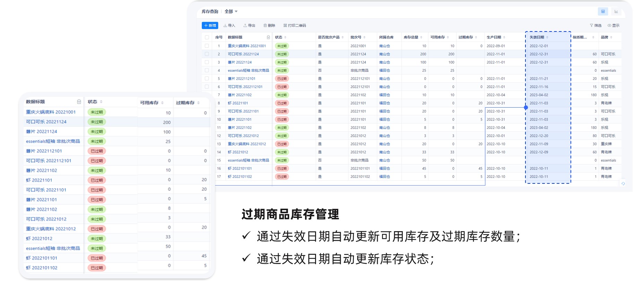Click the 导出 export button
Image resolution: width=644 pixels, height=281 pixels.
pos(249,26)
